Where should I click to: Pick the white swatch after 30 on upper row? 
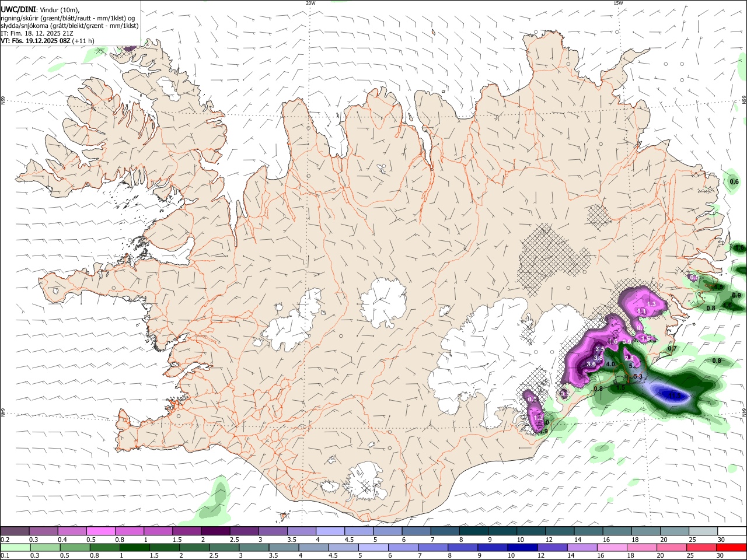732,531
